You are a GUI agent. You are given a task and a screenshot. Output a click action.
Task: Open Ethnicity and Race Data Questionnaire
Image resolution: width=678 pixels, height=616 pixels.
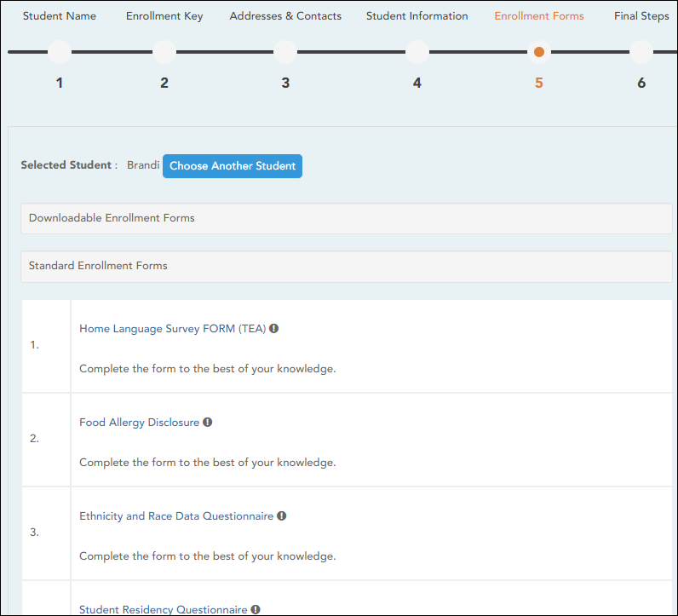(x=176, y=515)
